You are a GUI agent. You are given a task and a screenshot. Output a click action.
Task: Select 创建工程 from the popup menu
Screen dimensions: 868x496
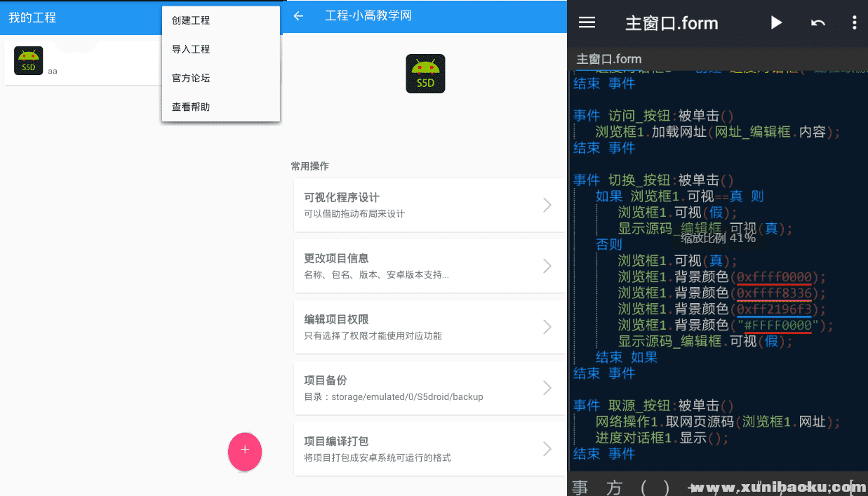pos(191,20)
